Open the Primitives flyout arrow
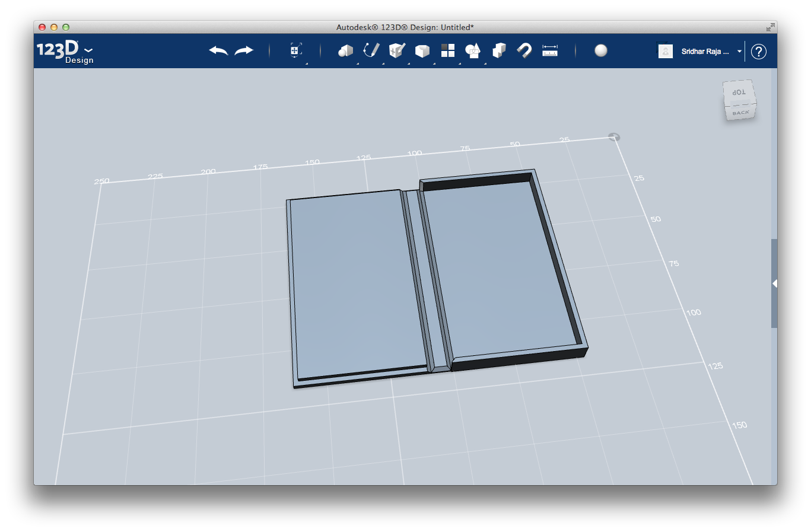This screenshot has height=532, width=811. (x=358, y=62)
